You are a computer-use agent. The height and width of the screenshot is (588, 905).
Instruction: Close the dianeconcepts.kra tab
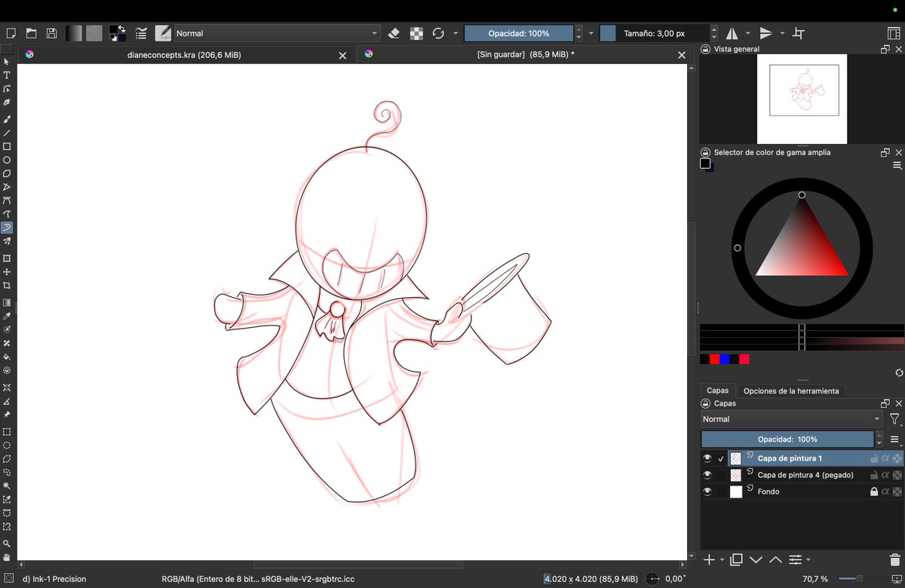click(x=342, y=55)
